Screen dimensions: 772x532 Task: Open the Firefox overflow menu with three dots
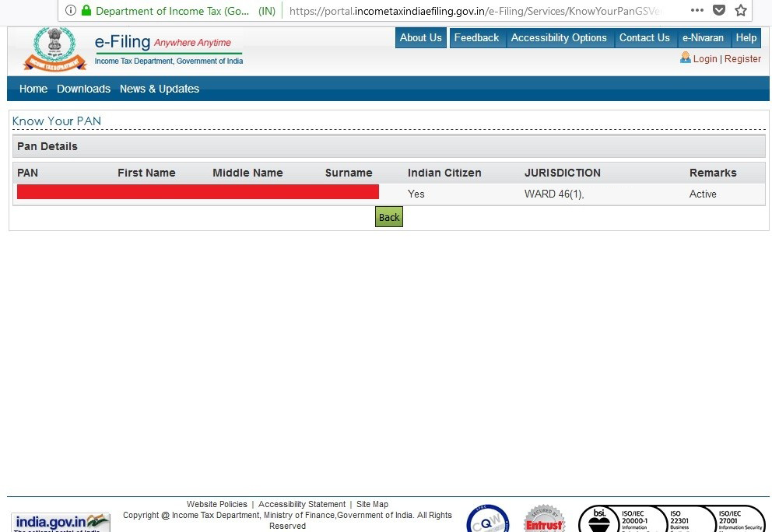(x=697, y=10)
